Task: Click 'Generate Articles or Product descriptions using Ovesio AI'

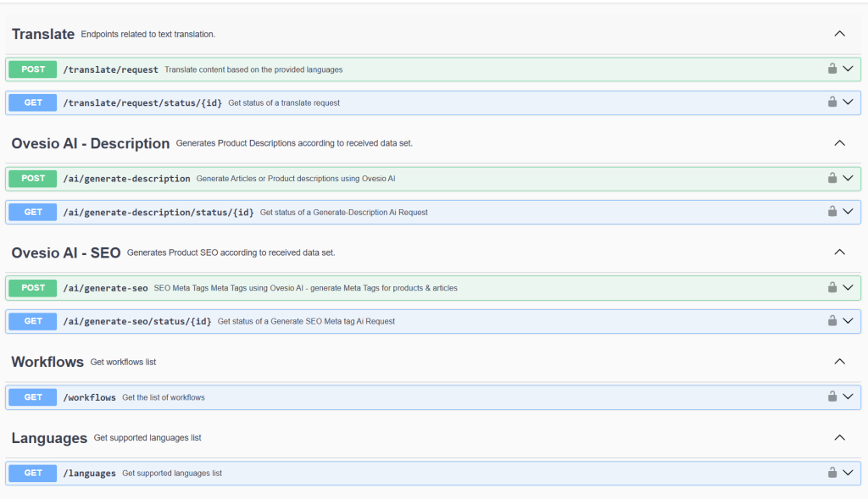Action: click(296, 179)
